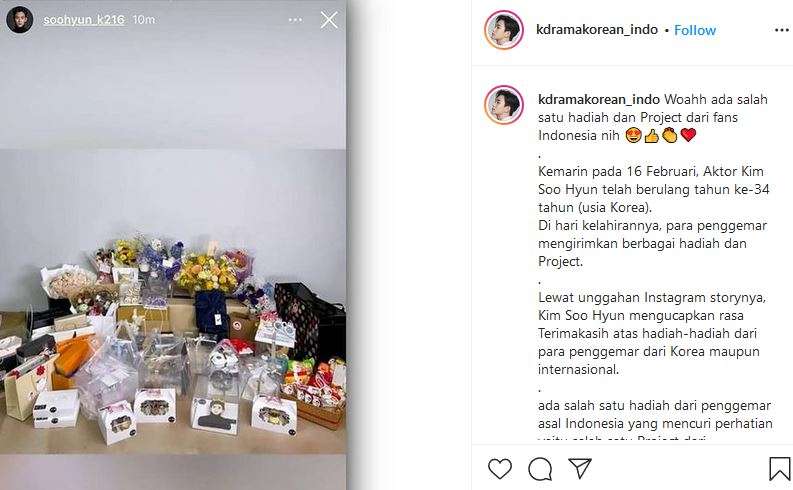
Task: Close the story with X icon
Action: (x=329, y=20)
